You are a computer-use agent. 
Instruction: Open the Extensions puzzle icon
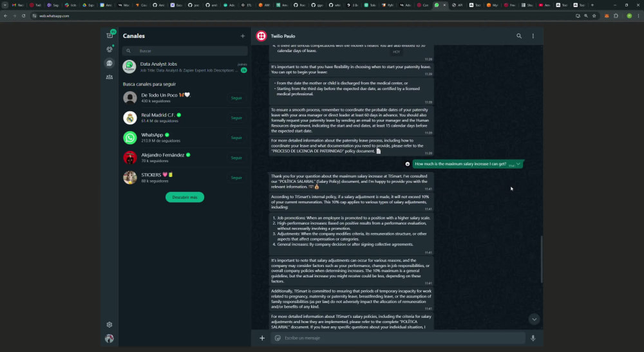coord(616,16)
